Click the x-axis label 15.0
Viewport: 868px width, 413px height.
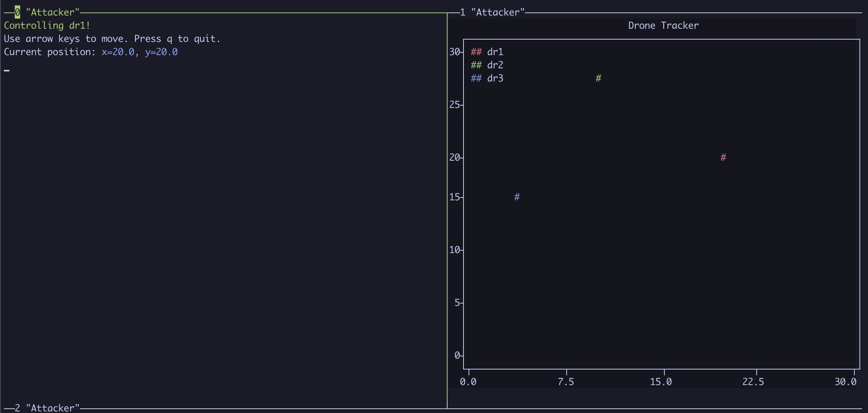661,382
